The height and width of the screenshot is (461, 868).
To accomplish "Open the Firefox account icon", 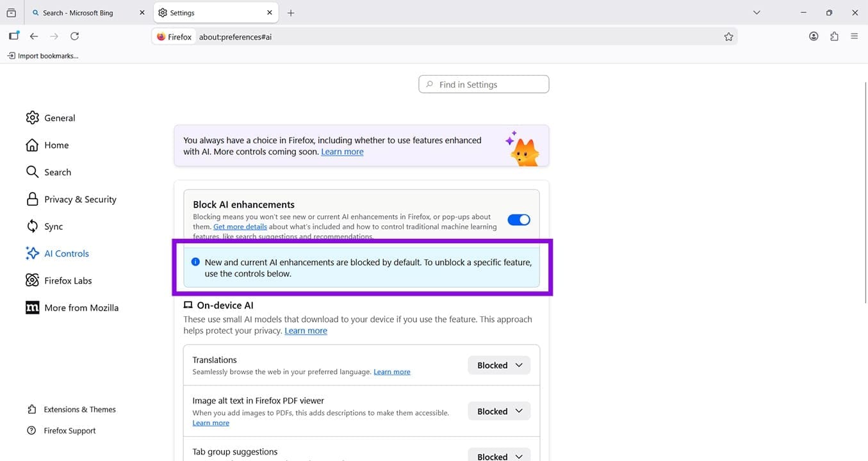I will (814, 36).
